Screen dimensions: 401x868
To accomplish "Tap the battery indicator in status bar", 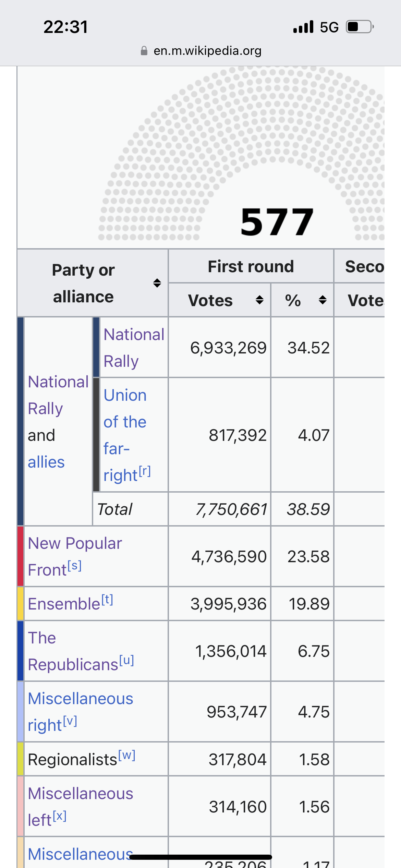I will pos(359,27).
